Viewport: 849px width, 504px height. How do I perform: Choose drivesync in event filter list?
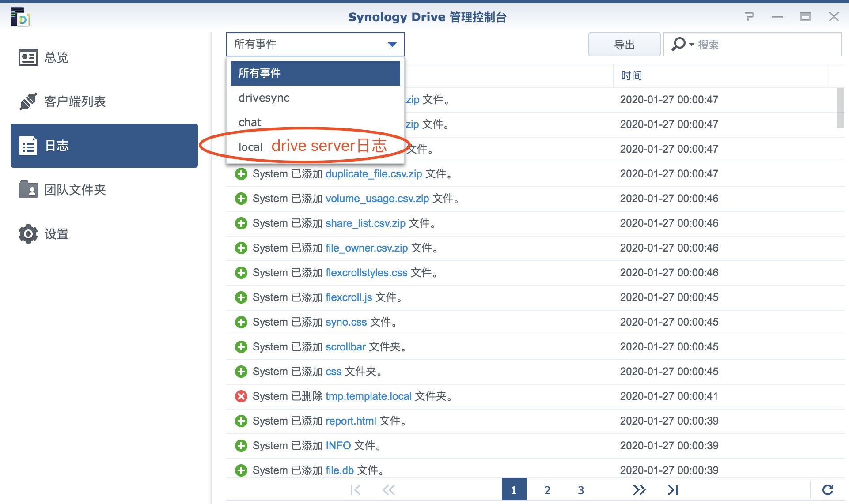[315, 98]
